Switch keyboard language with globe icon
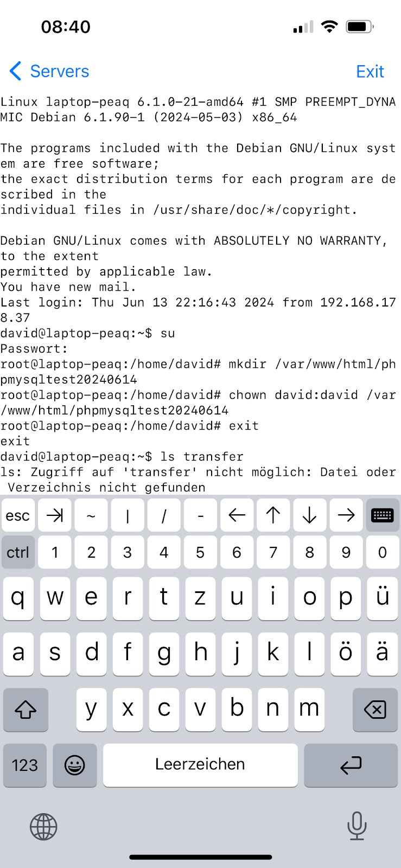 point(43,827)
